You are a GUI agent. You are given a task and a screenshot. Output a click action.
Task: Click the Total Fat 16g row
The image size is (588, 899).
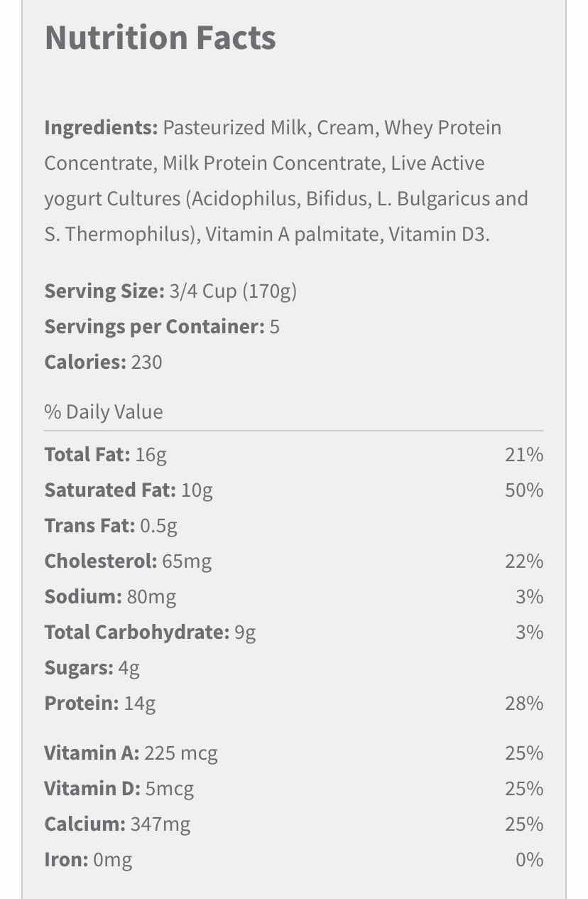point(294,455)
